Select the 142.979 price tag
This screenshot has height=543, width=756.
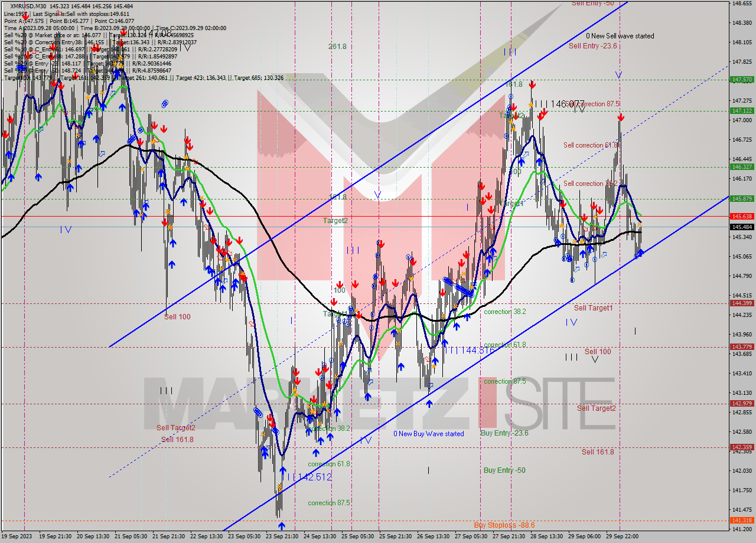(742, 404)
